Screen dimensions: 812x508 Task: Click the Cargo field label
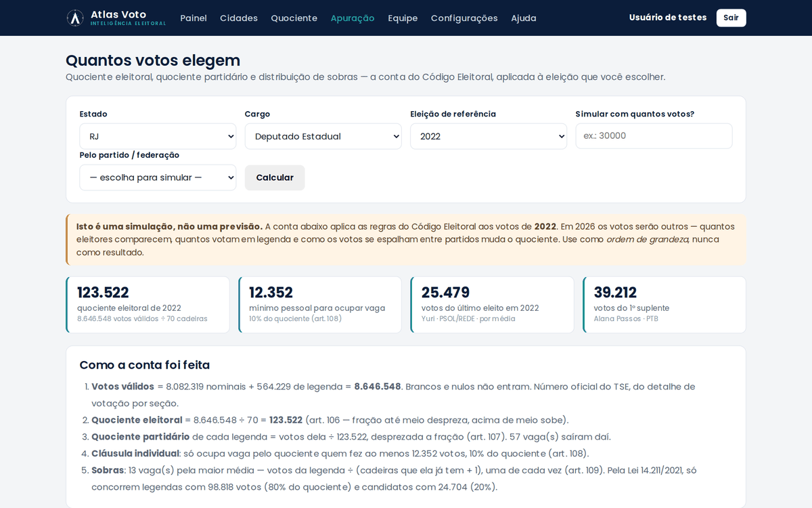coord(257,114)
